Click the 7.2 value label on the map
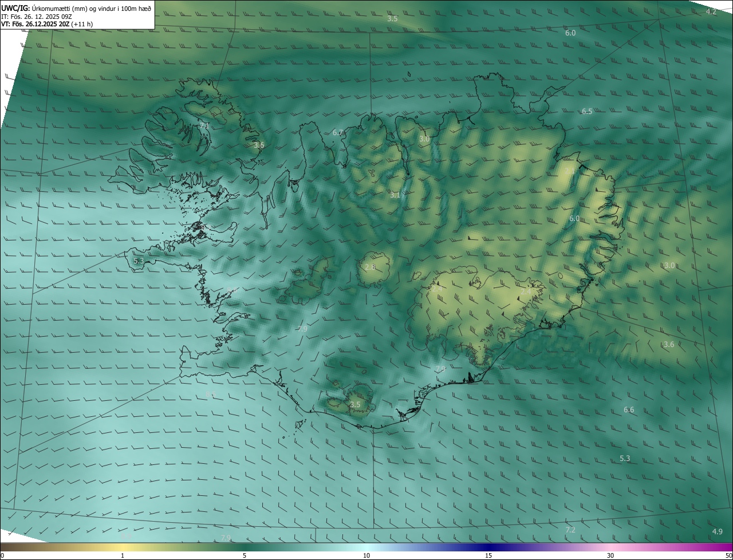Screen dimensions: 733x560 570,530
